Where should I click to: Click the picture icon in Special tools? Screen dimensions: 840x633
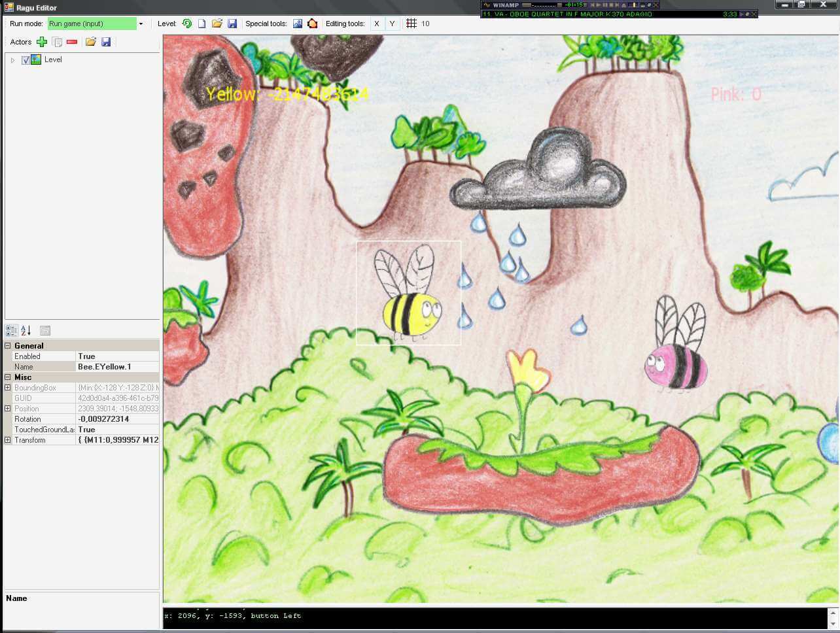click(298, 24)
